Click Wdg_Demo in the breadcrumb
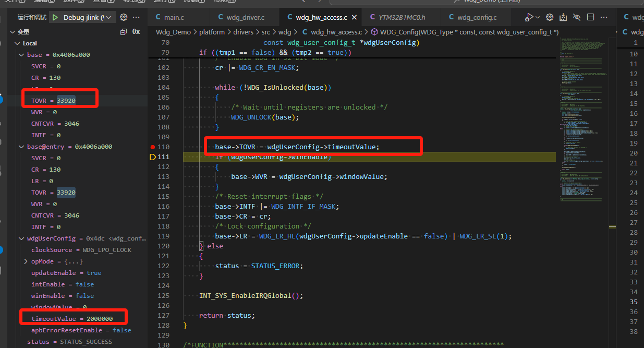 (x=173, y=32)
